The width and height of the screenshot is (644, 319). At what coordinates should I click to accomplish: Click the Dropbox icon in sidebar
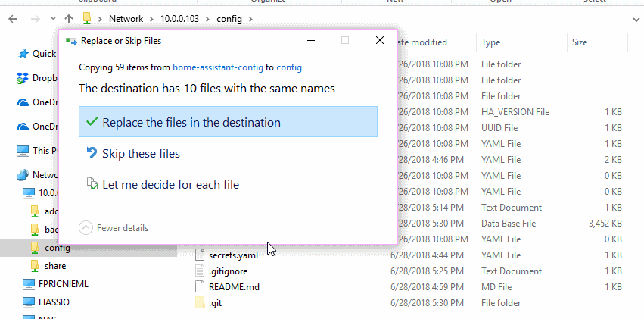coord(23,78)
